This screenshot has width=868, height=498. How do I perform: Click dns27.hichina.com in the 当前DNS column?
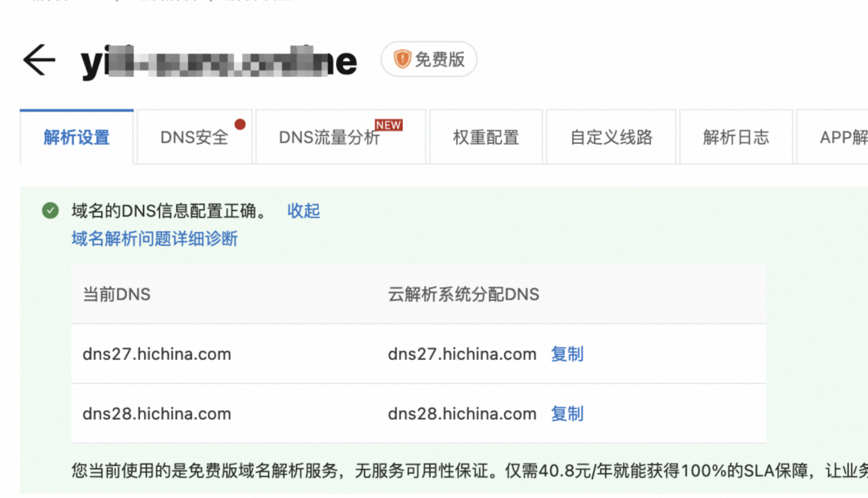[157, 354]
